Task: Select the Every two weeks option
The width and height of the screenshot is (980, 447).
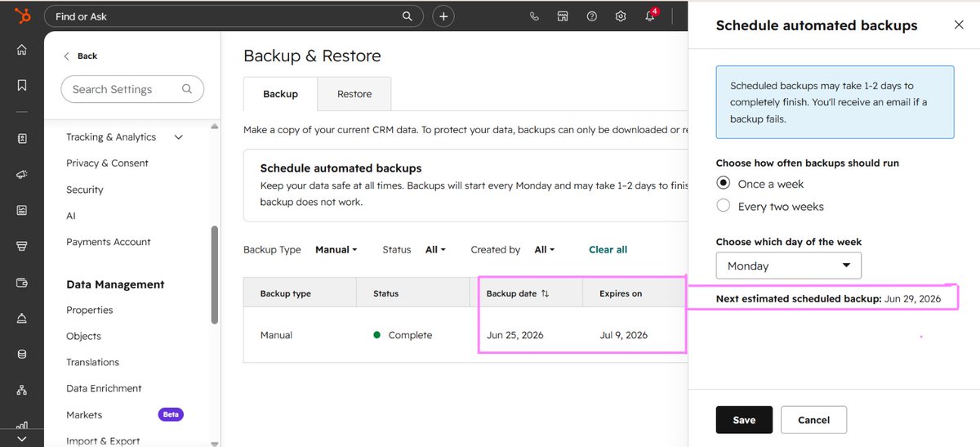Action: pyautogui.click(x=723, y=206)
